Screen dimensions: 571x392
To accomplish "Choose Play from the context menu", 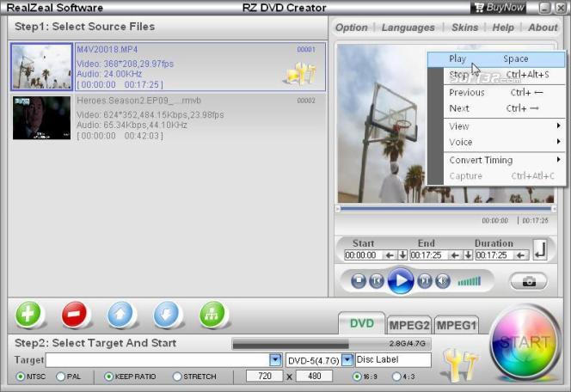I will click(x=496, y=59).
